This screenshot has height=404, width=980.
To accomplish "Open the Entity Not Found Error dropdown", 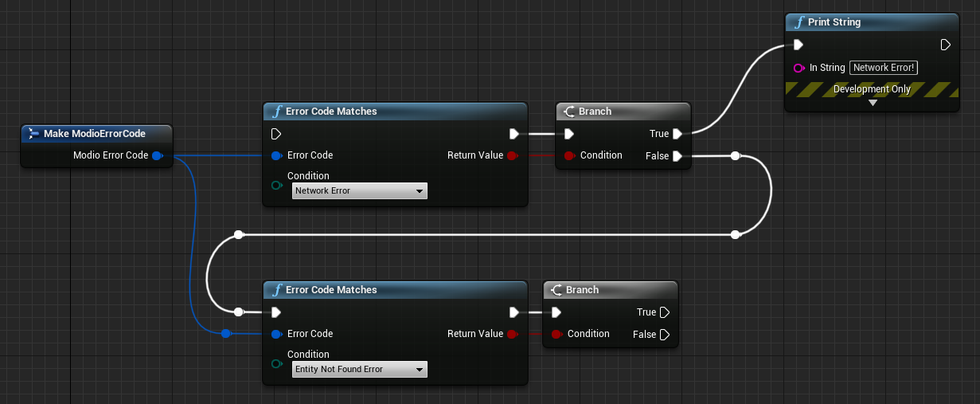I will point(360,369).
